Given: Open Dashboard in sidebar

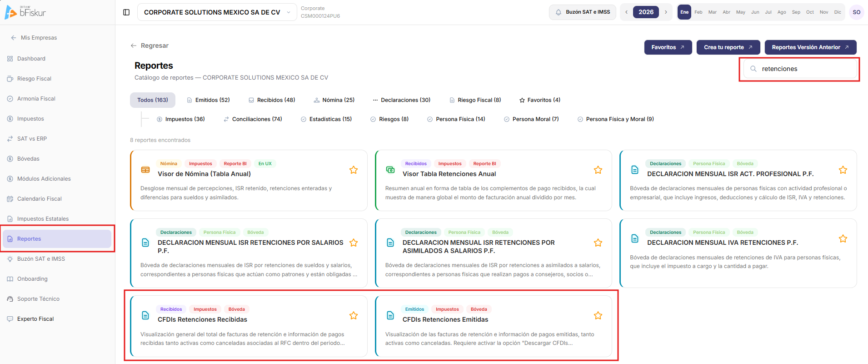Looking at the screenshot, I should [x=57, y=59].
